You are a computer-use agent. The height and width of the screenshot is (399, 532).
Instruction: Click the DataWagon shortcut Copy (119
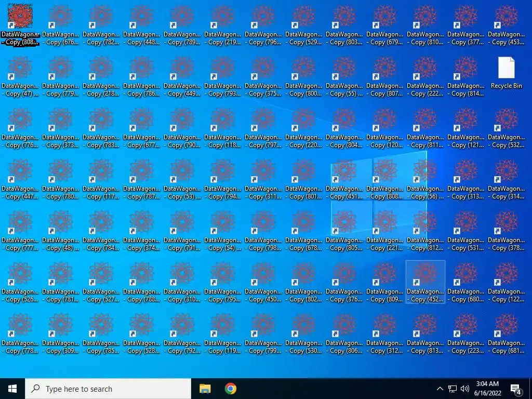click(222, 334)
